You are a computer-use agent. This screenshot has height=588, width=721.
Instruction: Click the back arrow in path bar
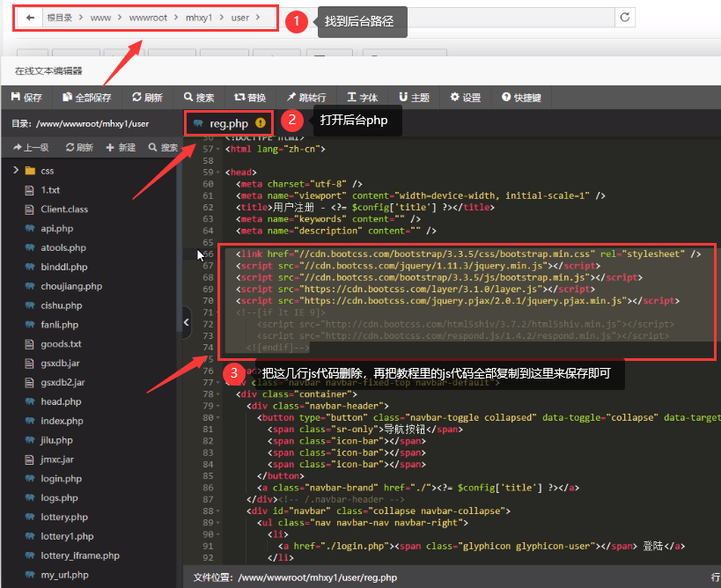[30, 18]
